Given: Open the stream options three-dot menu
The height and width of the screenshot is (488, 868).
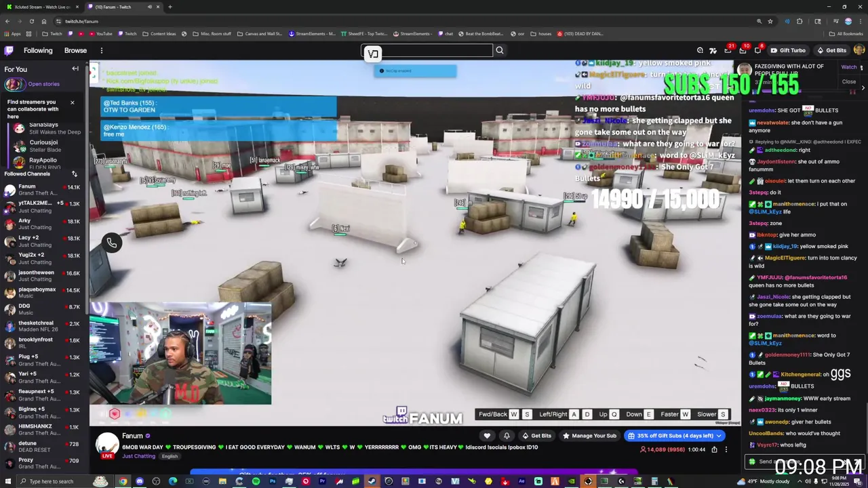Looking at the screenshot, I should (726, 449).
